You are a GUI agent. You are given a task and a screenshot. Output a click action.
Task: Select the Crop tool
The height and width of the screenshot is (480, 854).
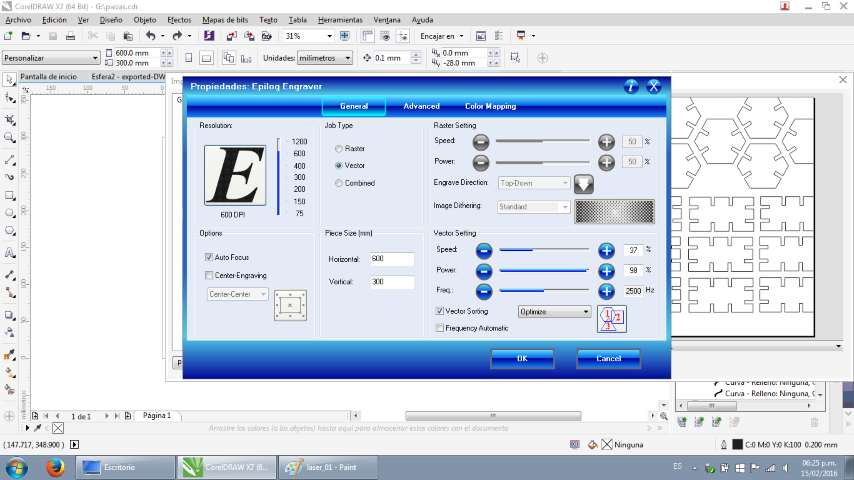pos(9,119)
